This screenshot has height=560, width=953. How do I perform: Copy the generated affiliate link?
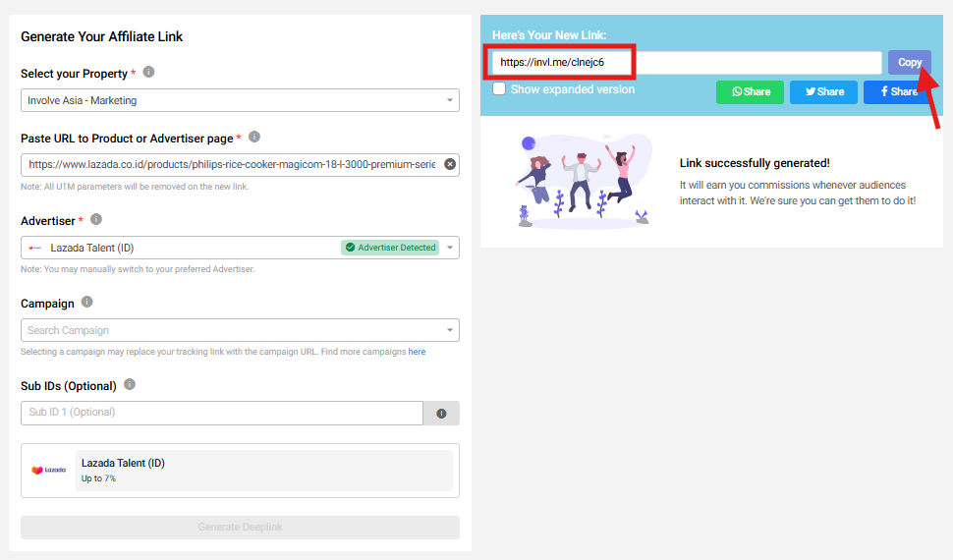click(x=909, y=63)
